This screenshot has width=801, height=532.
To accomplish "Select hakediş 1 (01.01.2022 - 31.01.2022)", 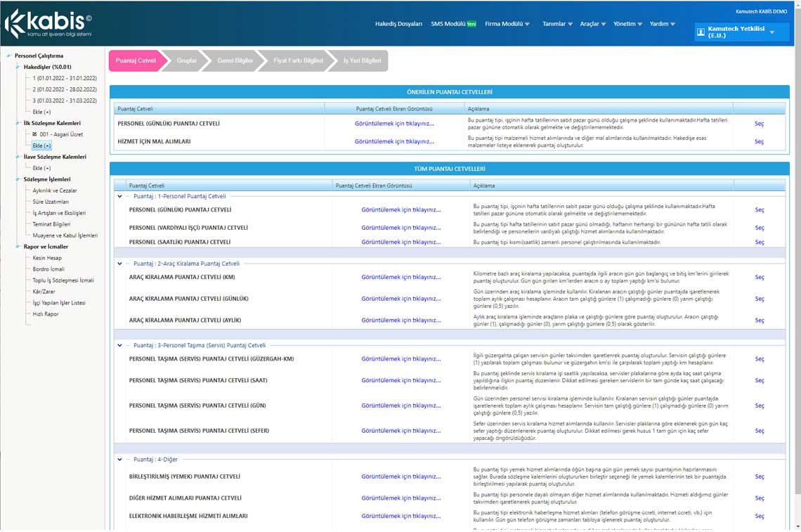I will click(65, 78).
